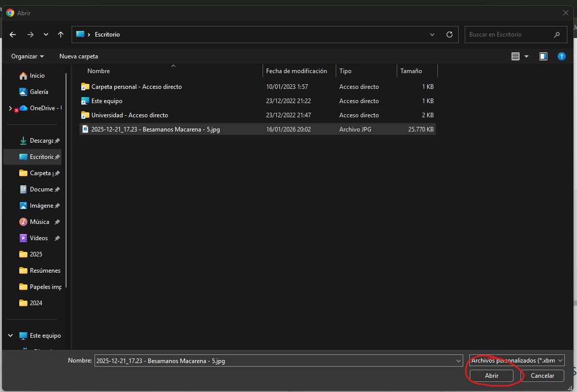Go up one folder level arrow
577x392 pixels.
[x=61, y=35]
